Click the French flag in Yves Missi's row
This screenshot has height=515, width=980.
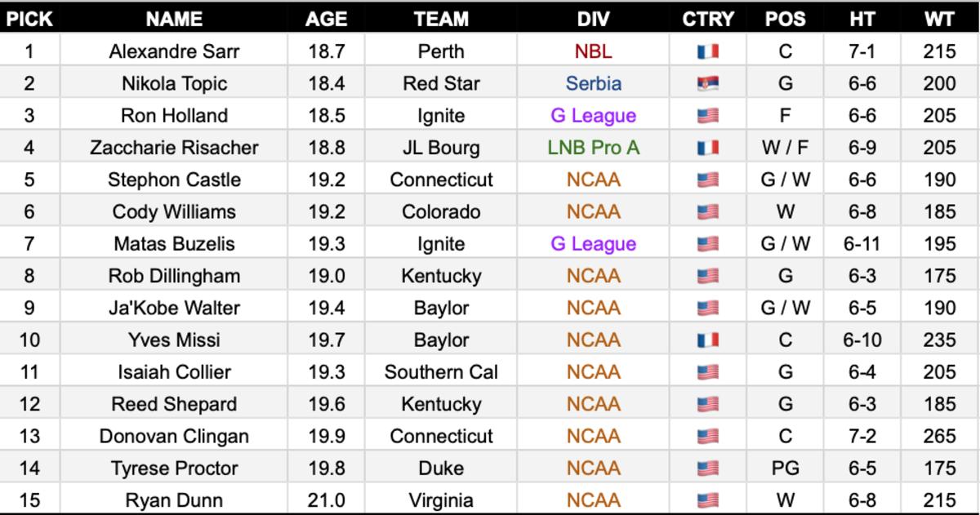click(x=707, y=340)
